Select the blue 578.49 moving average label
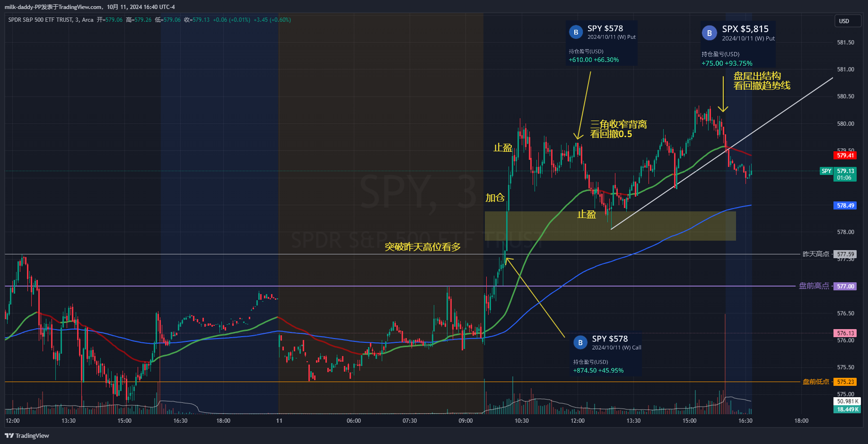The width and height of the screenshot is (868, 444). coord(845,206)
